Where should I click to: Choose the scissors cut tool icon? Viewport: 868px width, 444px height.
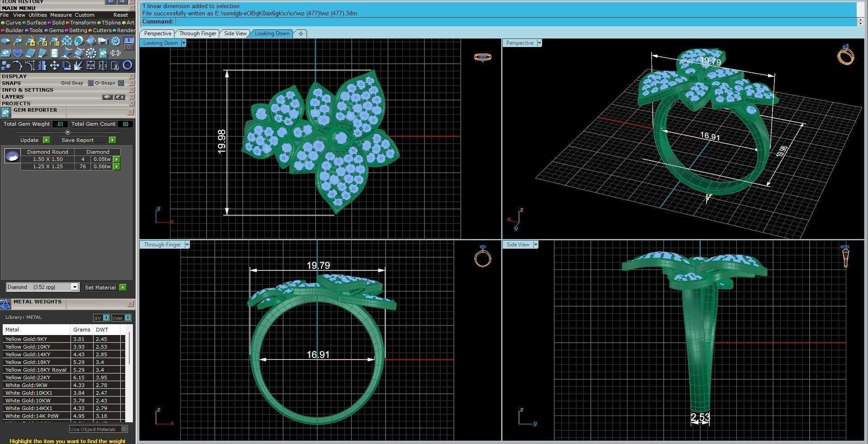pos(116,66)
